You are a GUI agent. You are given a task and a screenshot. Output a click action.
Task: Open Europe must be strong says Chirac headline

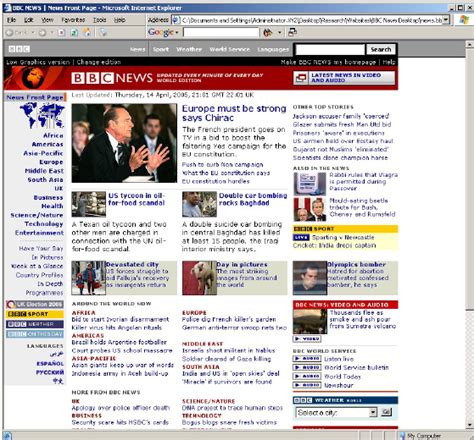point(234,113)
